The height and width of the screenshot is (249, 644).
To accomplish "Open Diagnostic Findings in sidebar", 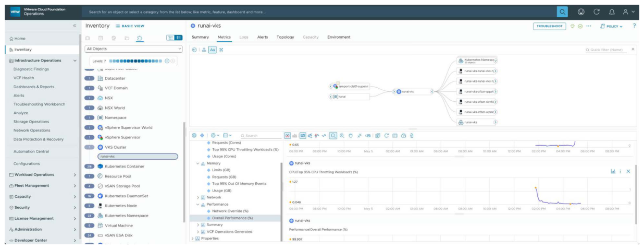I will click(x=31, y=69).
